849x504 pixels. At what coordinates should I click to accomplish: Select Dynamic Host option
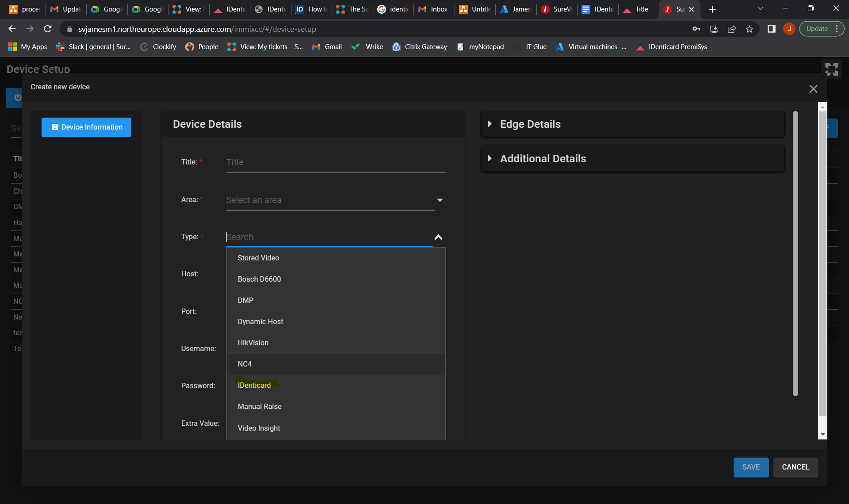(x=336, y=321)
